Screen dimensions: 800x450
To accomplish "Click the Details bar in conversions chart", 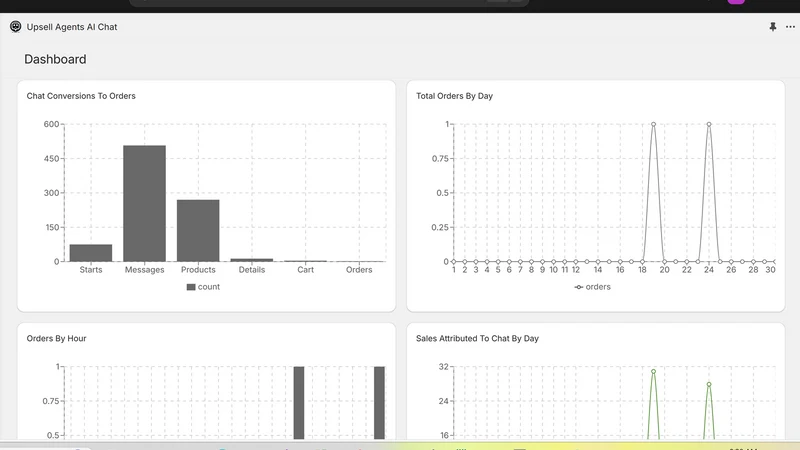I will (x=252, y=260).
